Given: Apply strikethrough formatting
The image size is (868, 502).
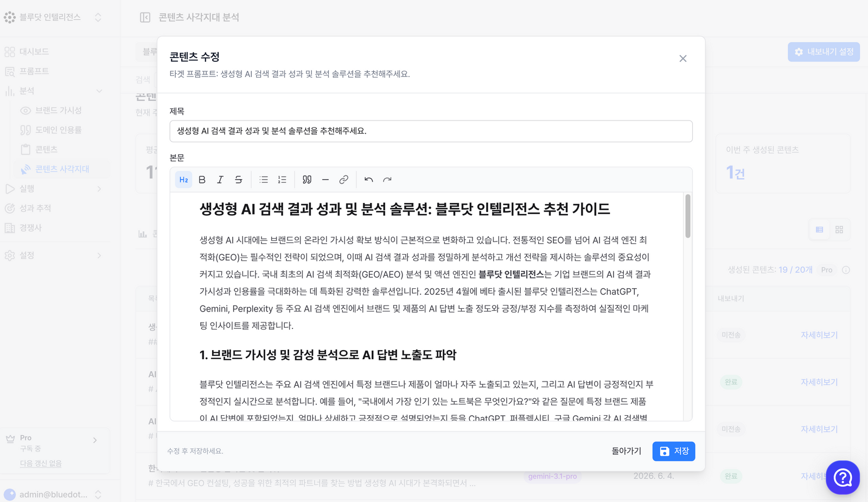Looking at the screenshot, I should pyautogui.click(x=238, y=180).
